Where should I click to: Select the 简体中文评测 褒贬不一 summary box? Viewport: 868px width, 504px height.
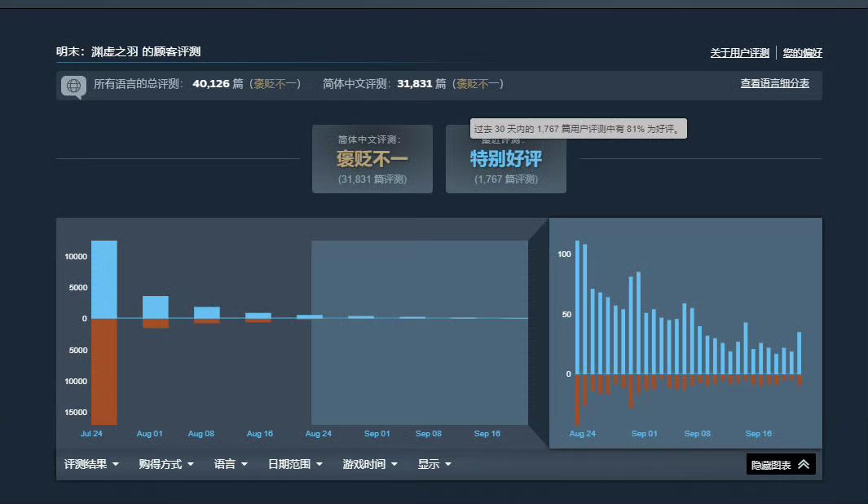(372, 159)
